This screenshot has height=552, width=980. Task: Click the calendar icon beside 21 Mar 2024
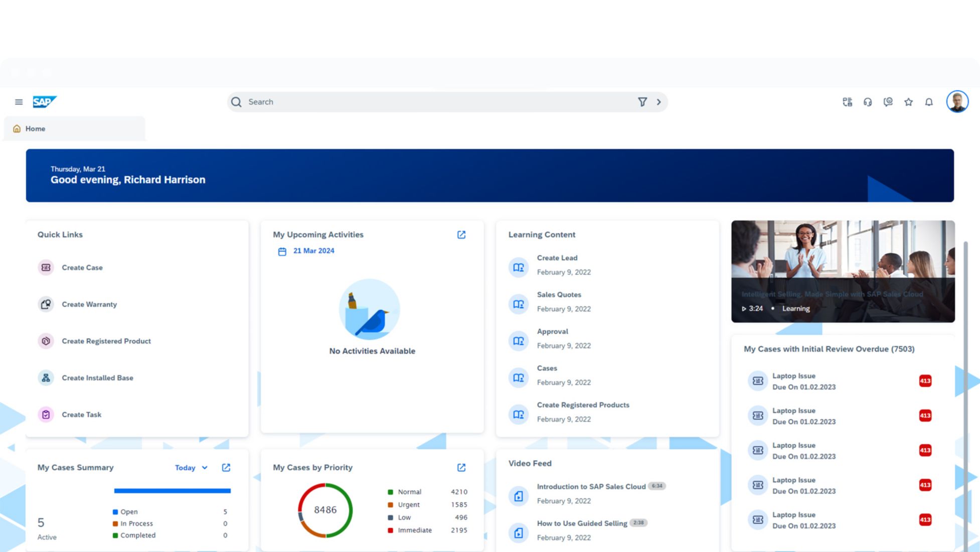click(x=282, y=251)
